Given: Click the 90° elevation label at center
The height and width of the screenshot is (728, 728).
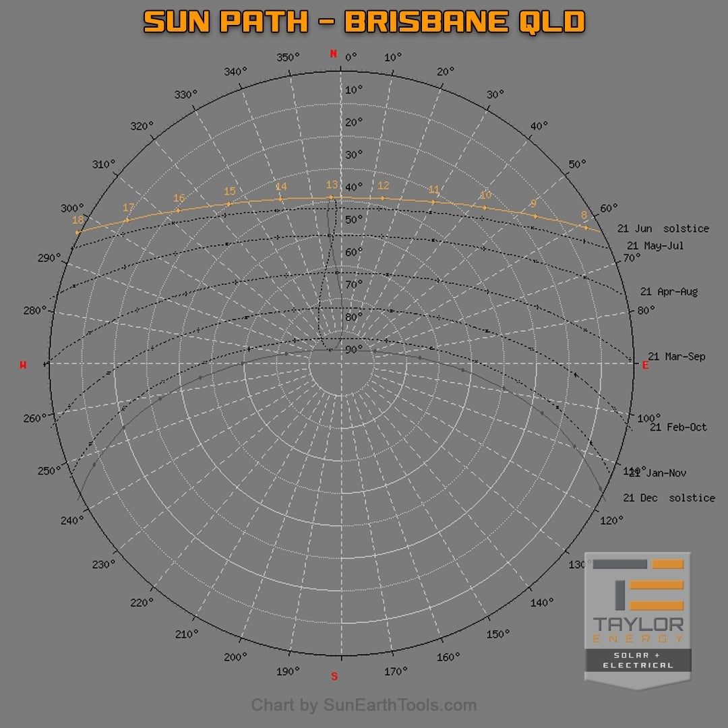Looking at the screenshot, I should point(353,349).
